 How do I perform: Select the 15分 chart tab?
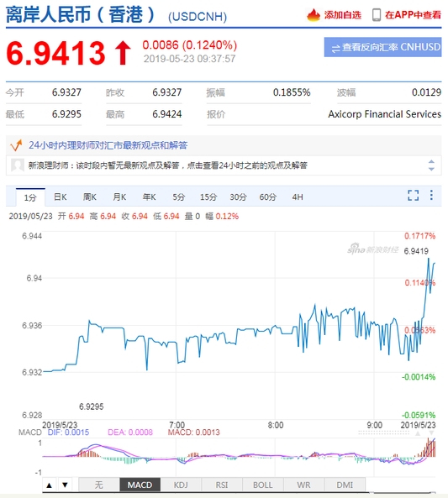(208, 197)
